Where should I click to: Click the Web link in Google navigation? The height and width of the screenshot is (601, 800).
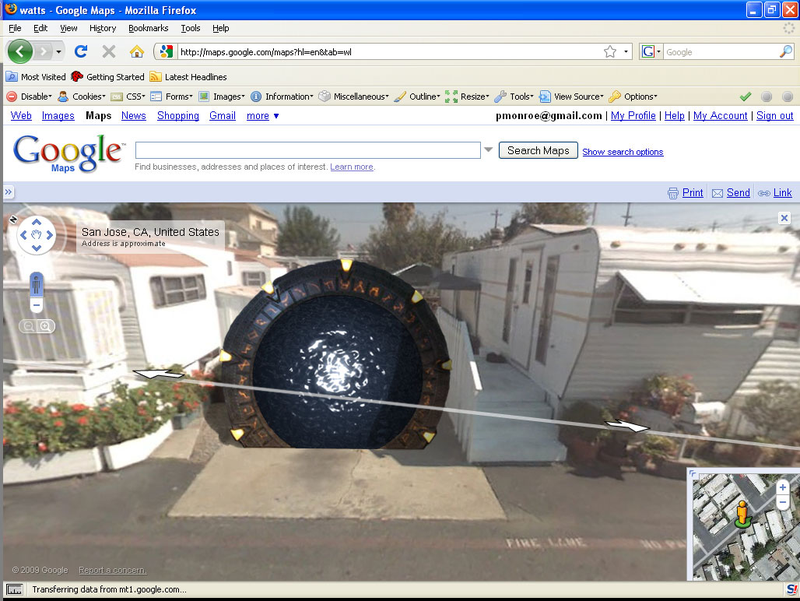point(21,116)
